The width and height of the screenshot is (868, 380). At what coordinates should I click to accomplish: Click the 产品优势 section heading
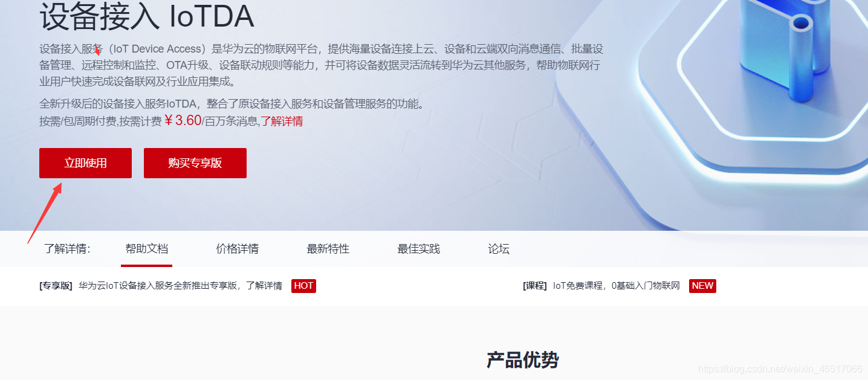[x=523, y=360]
